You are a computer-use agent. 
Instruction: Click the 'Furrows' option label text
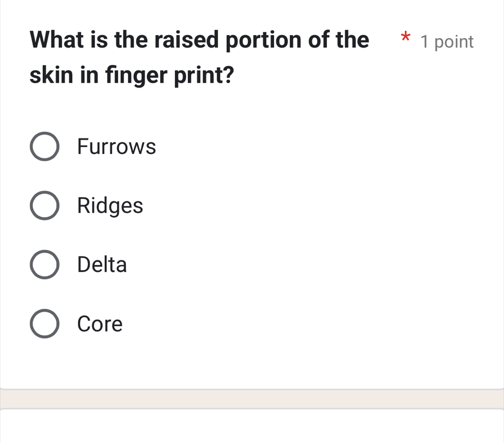pos(116,147)
